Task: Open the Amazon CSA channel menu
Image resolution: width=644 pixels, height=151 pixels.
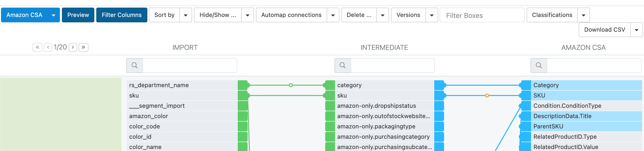Action: pyautogui.click(x=30, y=15)
